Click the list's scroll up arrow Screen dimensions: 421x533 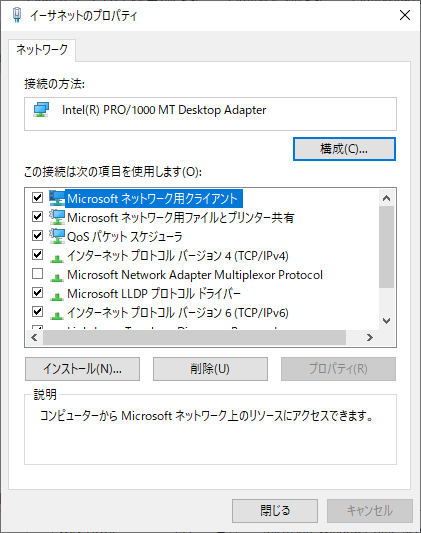click(x=386, y=198)
